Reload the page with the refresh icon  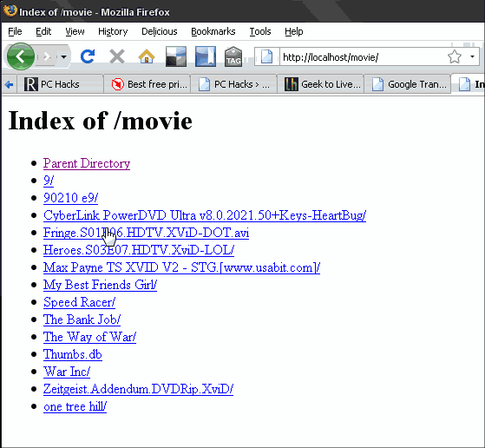click(88, 56)
